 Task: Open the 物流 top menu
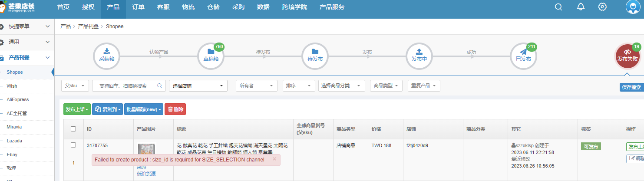(x=188, y=7)
